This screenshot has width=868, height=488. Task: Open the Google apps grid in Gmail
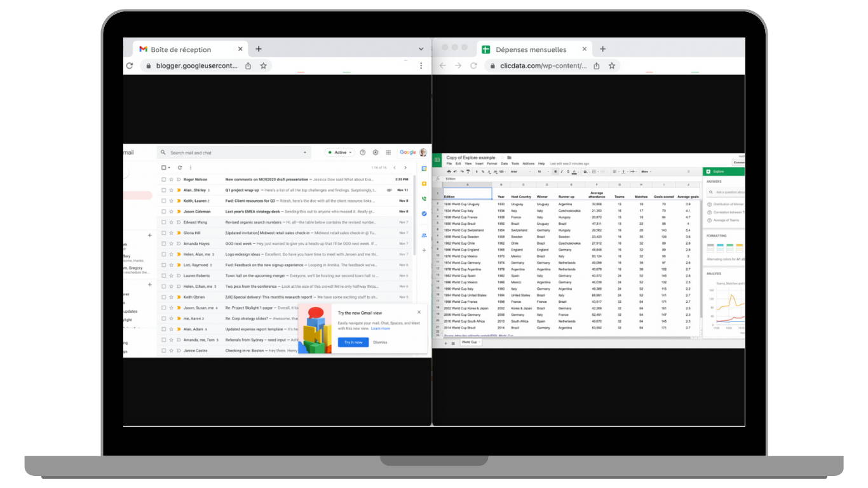(388, 152)
